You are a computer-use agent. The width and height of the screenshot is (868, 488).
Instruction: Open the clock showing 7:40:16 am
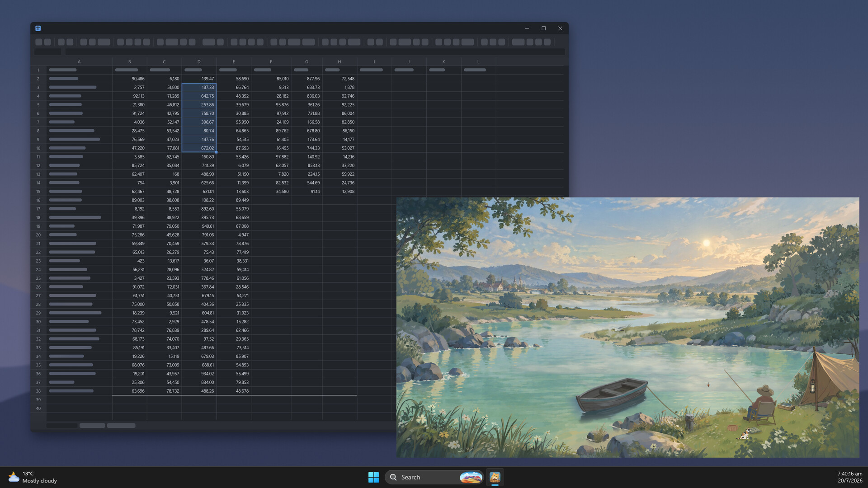(x=849, y=477)
